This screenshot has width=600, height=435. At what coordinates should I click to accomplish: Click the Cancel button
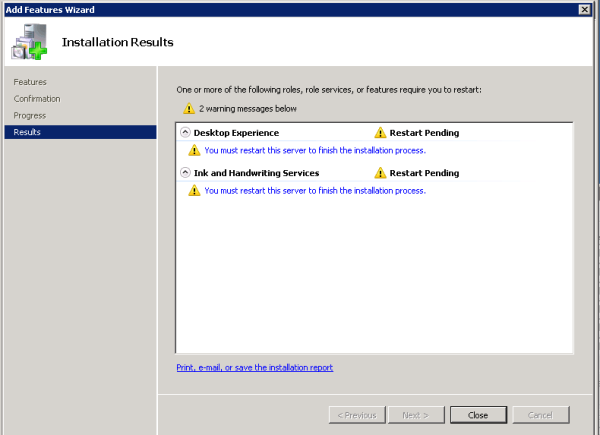click(541, 415)
